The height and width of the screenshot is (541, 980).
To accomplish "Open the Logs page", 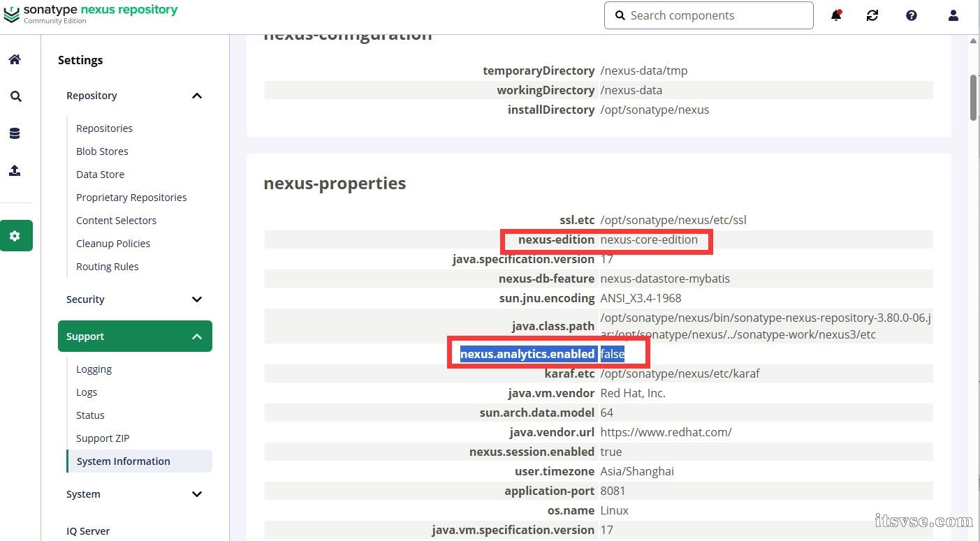I will (87, 392).
